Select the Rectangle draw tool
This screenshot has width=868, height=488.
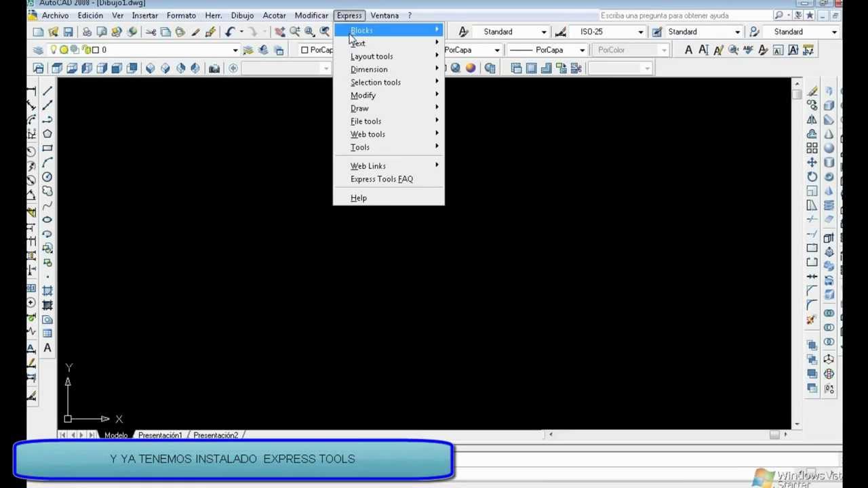47,148
